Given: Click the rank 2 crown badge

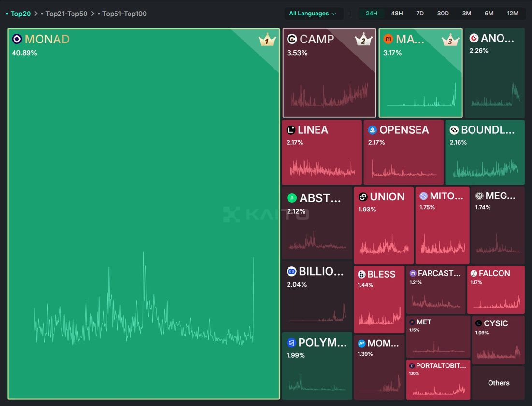Looking at the screenshot, I should (363, 40).
